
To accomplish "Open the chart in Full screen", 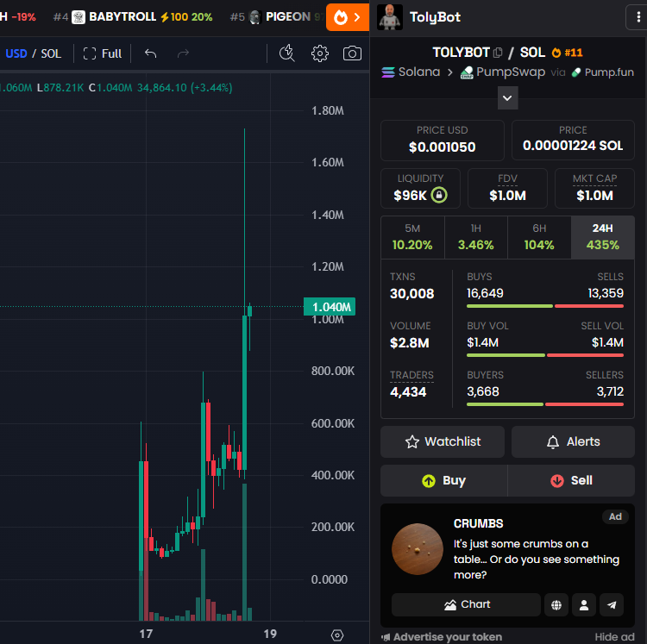I will 103,53.
